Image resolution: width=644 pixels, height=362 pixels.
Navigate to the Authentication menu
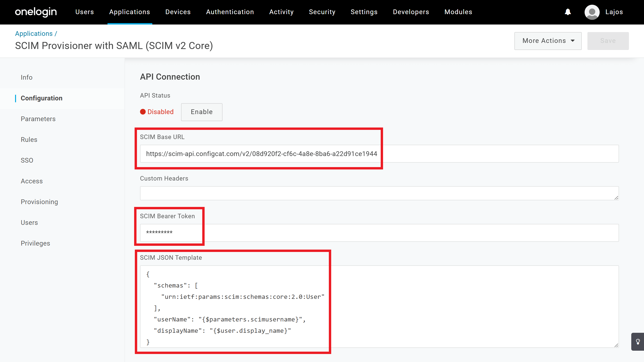click(230, 12)
